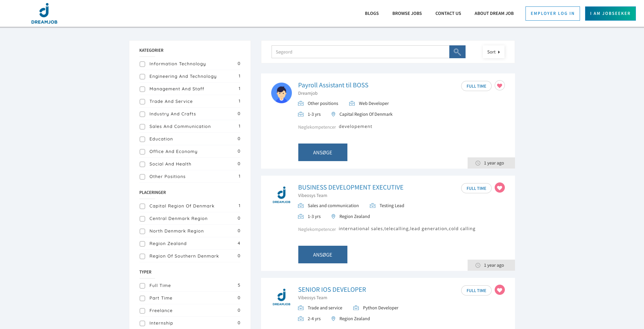Favorite the Payroll Assistant til BOSS job
Viewport: 644px width, 329px height.
(499, 86)
